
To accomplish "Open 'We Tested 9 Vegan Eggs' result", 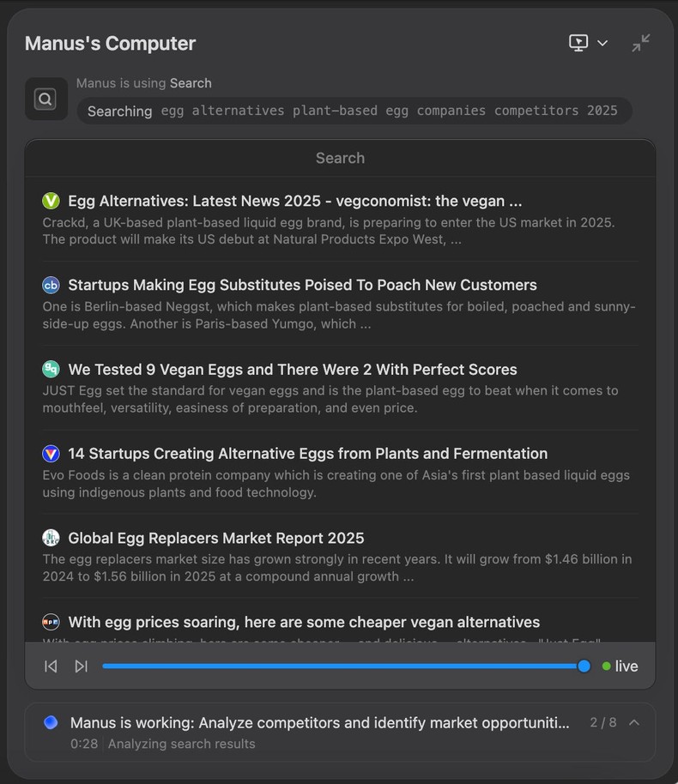I will (x=292, y=370).
